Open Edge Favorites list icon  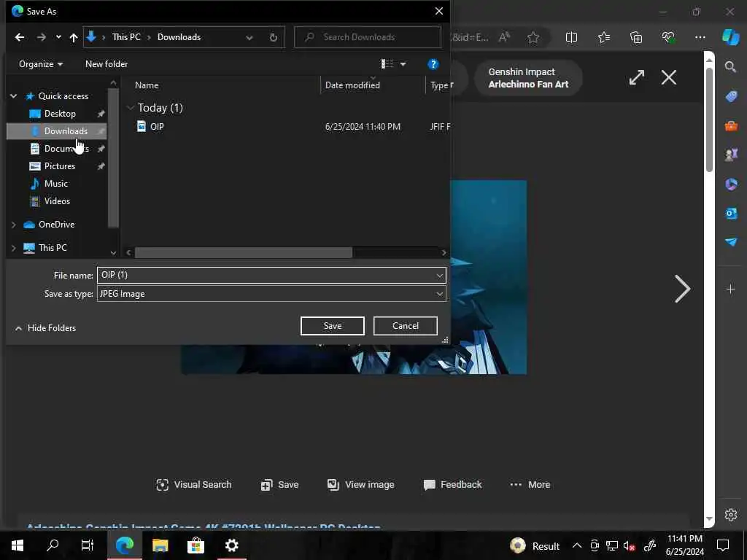pyautogui.click(x=603, y=37)
